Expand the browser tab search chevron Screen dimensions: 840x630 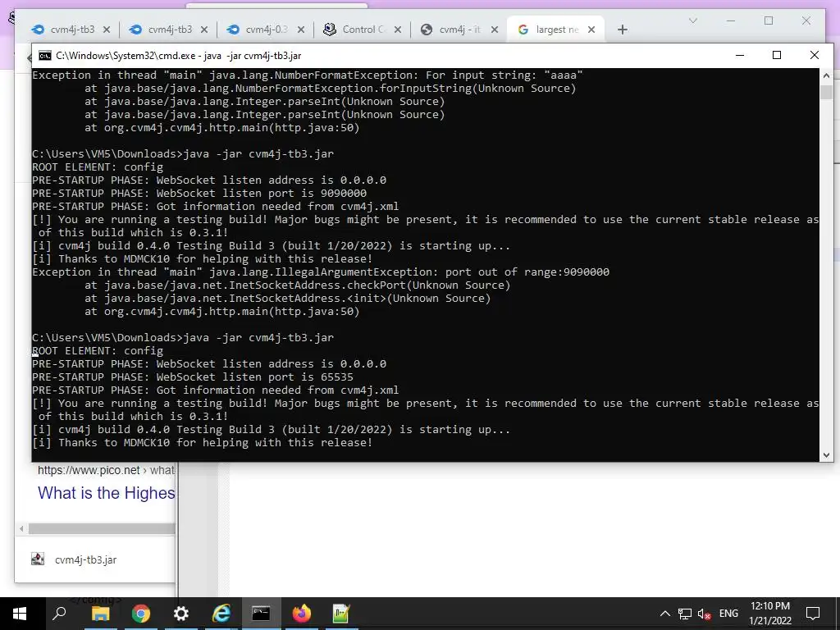(692, 21)
